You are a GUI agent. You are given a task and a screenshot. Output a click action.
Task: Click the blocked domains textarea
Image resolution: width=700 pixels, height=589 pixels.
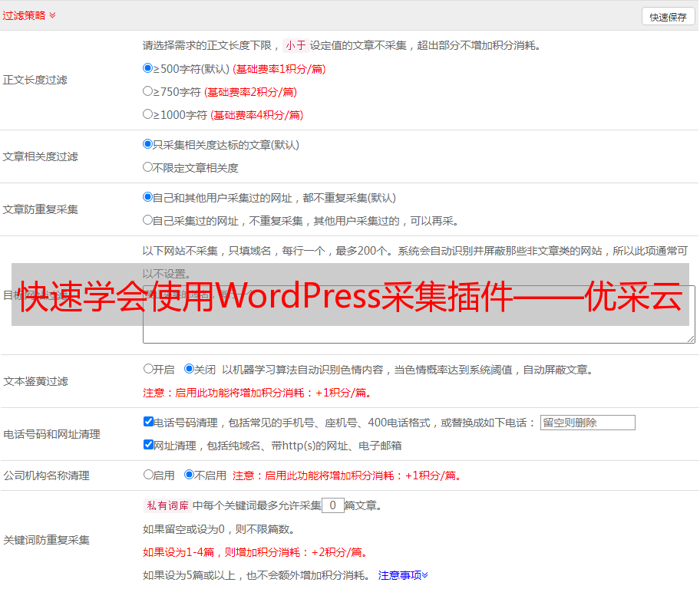click(418, 336)
